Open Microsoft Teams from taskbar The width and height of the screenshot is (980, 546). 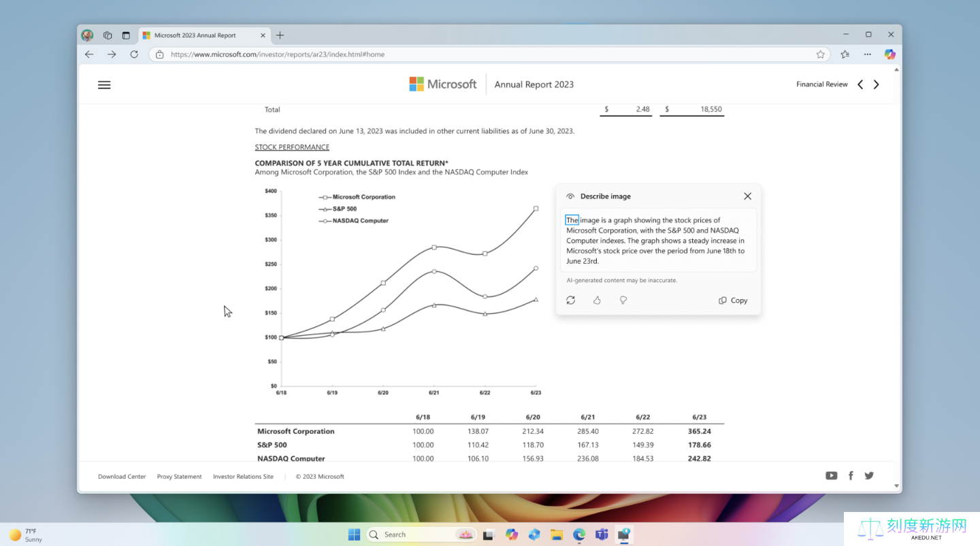tap(602, 534)
